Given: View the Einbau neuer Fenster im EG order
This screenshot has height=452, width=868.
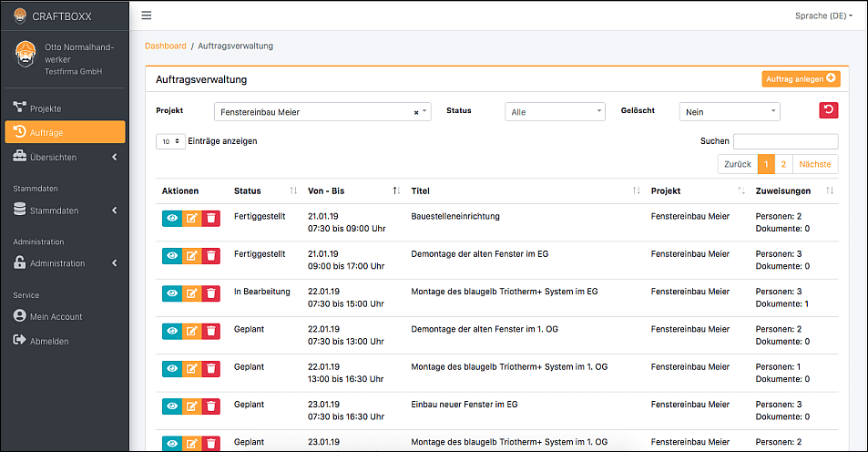Looking at the screenshot, I should pos(172,406).
